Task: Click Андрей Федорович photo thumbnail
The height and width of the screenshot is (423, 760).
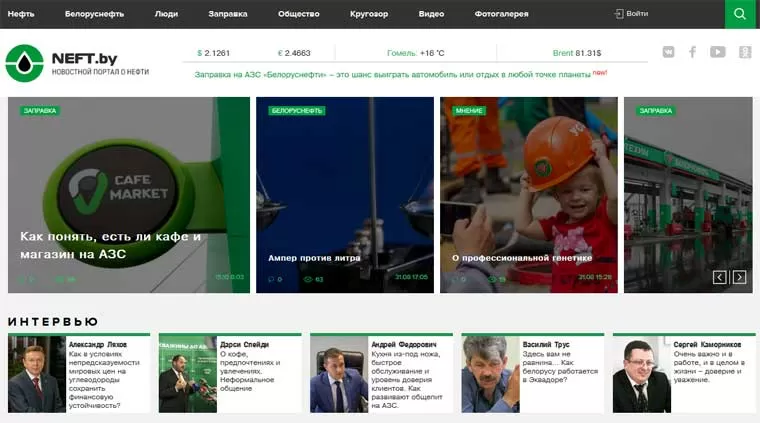Action: 339,374
